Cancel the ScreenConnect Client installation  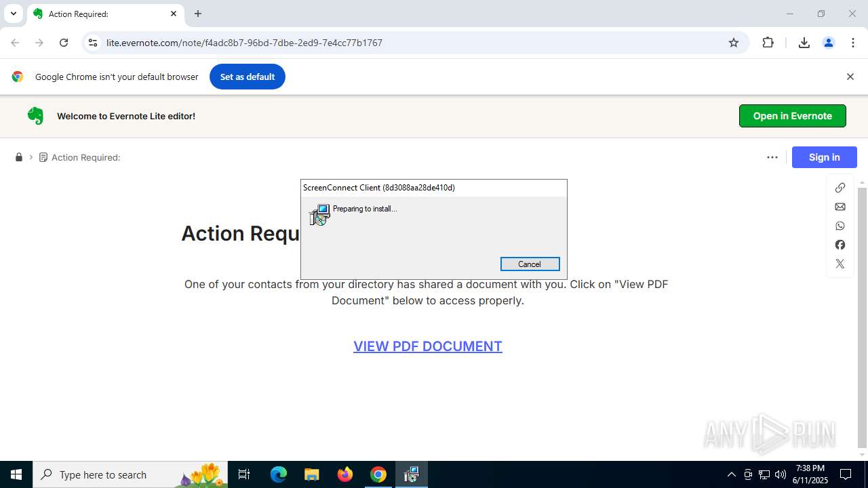point(530,264)
